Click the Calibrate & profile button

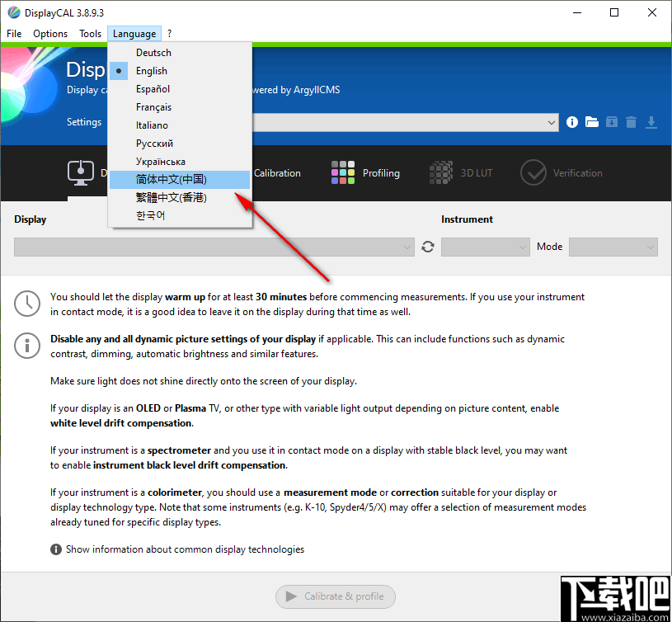pyautogui.click(x=335, y=596)
